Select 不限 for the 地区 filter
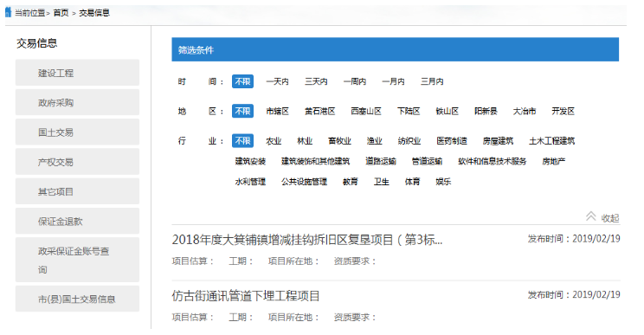The height and width of the screenshot is (335, 644). tap(242, 112)
